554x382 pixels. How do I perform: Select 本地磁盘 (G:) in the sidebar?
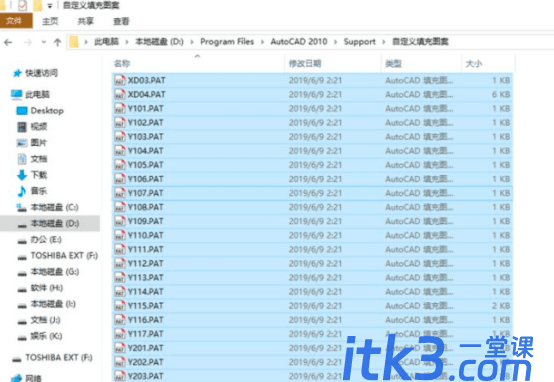(55, 272)
